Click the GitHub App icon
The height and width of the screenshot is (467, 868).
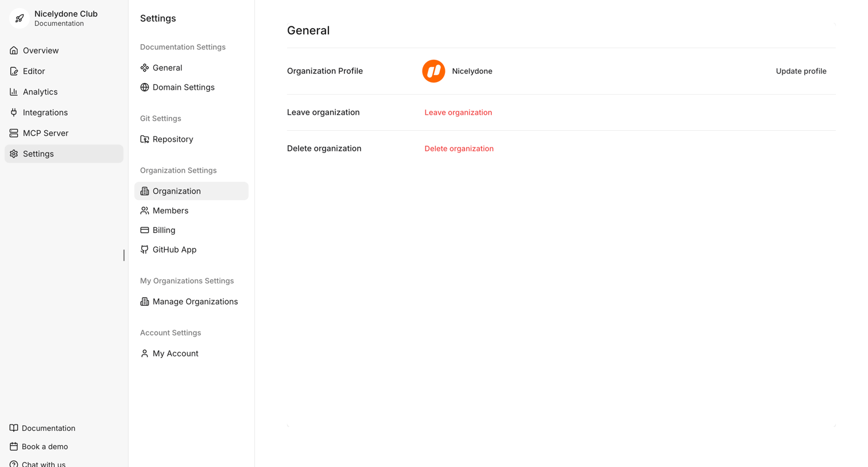coord(145,250)
